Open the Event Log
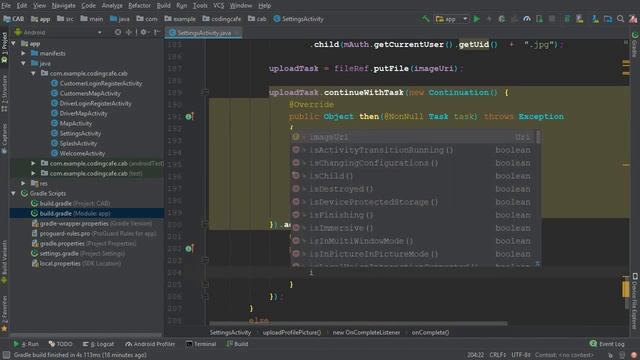The height and width of the screenshot is (360, 640). pos(607,344)
